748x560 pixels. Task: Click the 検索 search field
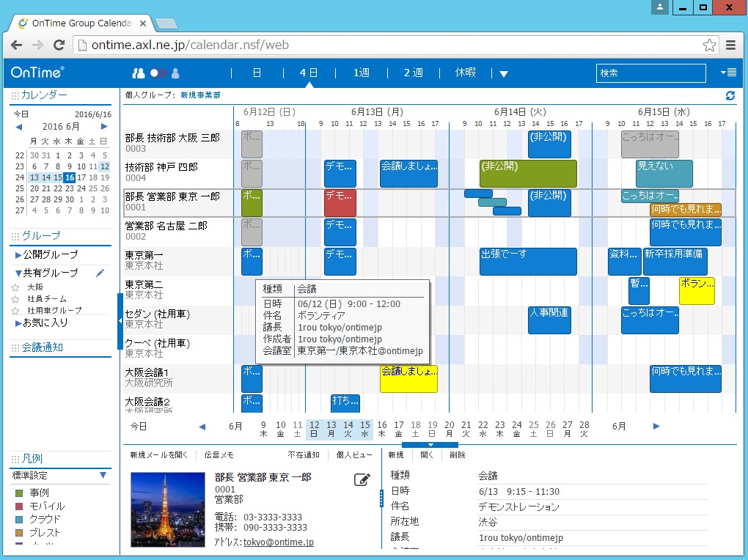tap(650, 73)
